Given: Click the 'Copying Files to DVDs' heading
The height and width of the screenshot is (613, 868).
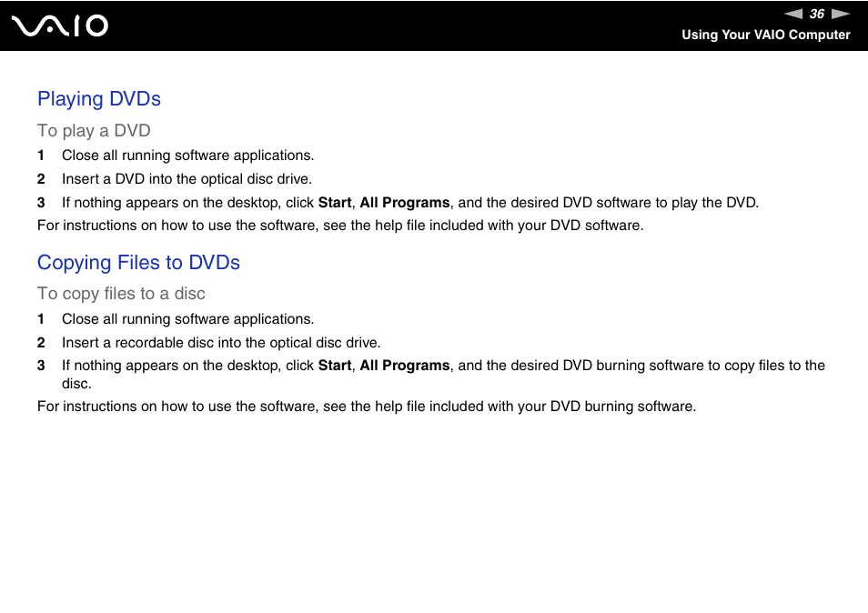Looking at the screenshot, I should pos(138,262).
